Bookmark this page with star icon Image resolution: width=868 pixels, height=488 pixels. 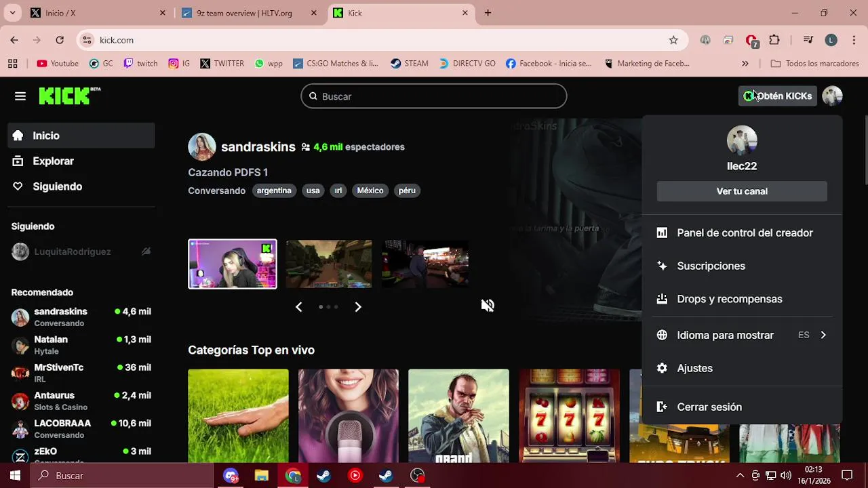(x=673, y=40)
